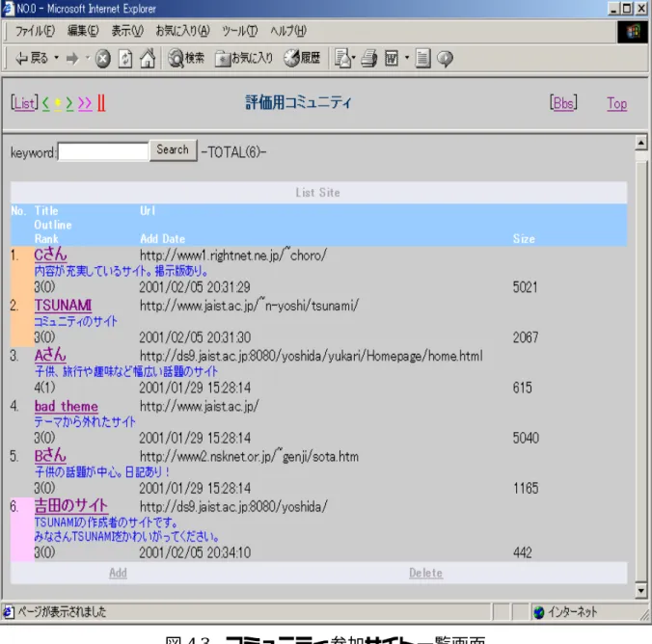Click the [Bbs] link
Viewport: 652px width, 644px height.
pos(563,103)
